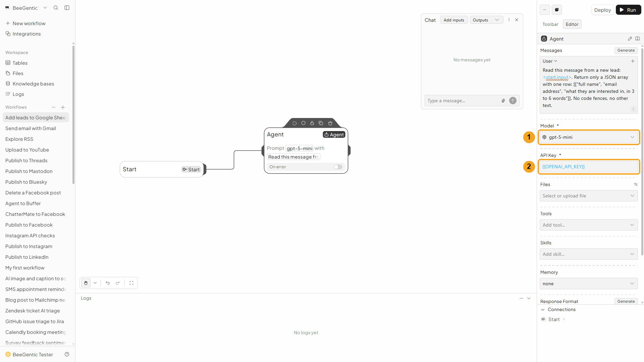The image size is (644, 362).
Task: Open the Add skill dropdown
Action: (589, 254)
